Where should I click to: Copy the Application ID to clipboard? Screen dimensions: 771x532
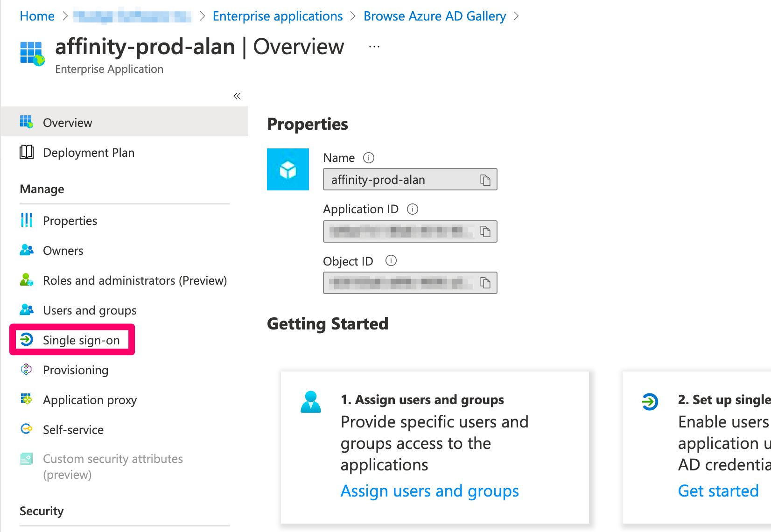485,231
